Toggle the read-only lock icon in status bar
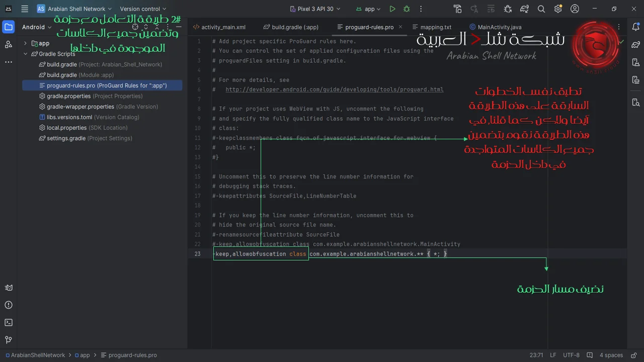 point(633,355)
